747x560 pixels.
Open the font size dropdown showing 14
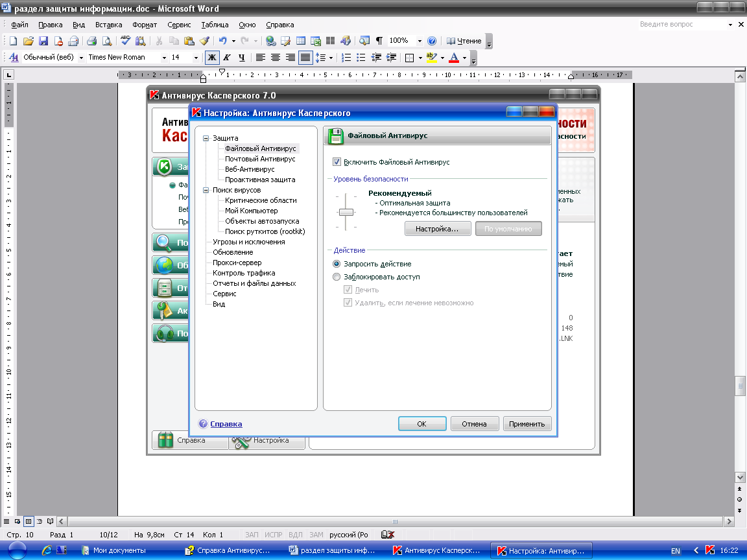[x=196, y=58]
